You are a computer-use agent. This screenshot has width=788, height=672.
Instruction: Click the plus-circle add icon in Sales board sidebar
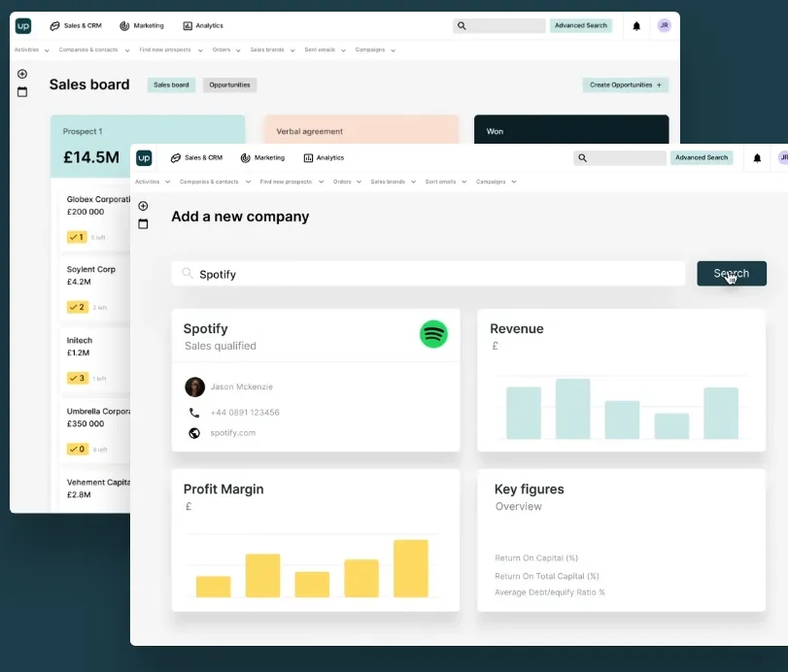pos(22,74)
